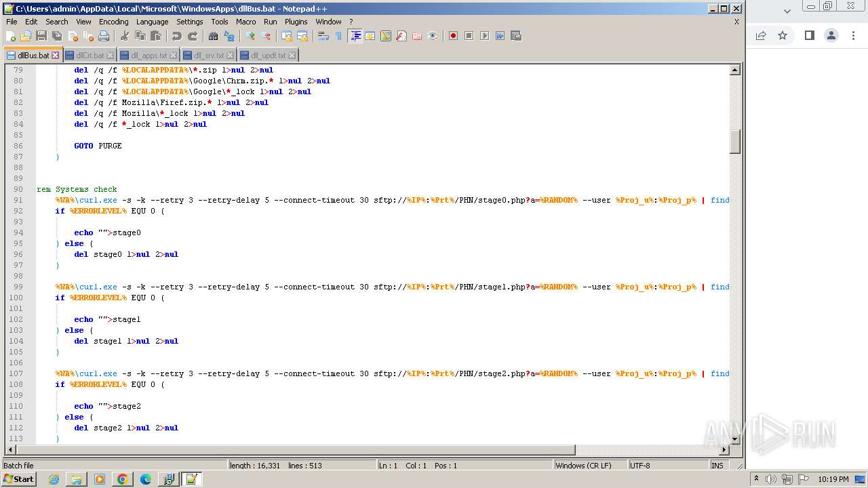Click the vertical scrollbar down arrow

point(734,439)
